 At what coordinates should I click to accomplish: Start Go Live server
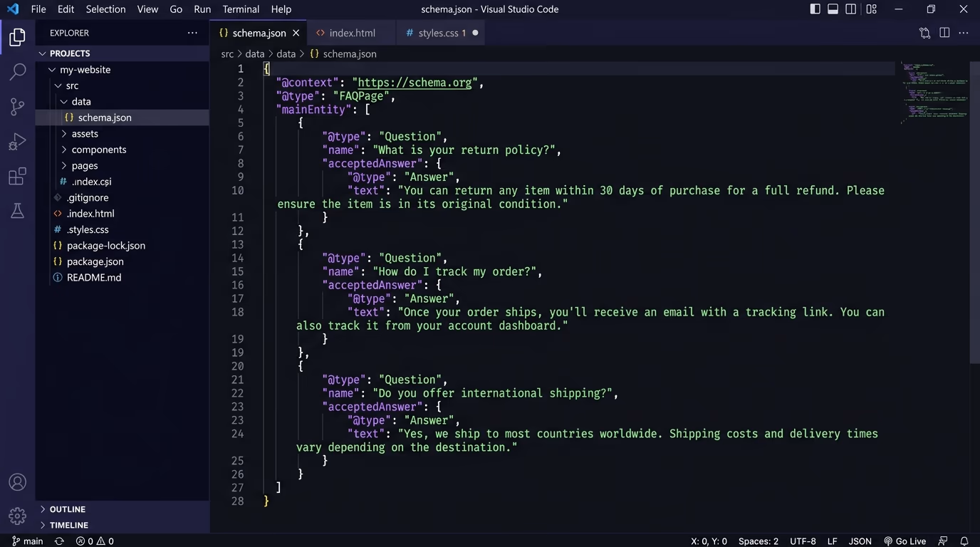pos(905,541)
